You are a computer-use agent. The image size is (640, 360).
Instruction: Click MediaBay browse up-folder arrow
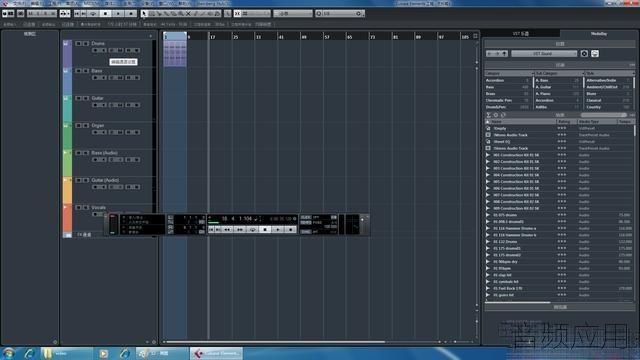tap(504, 54)
